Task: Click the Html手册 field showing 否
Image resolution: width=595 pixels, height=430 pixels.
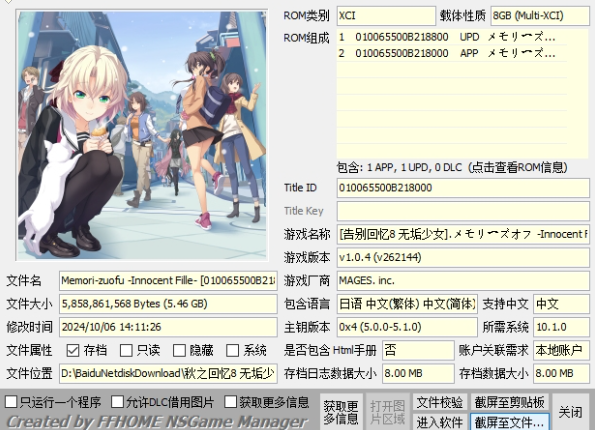Action: [418, 350]
